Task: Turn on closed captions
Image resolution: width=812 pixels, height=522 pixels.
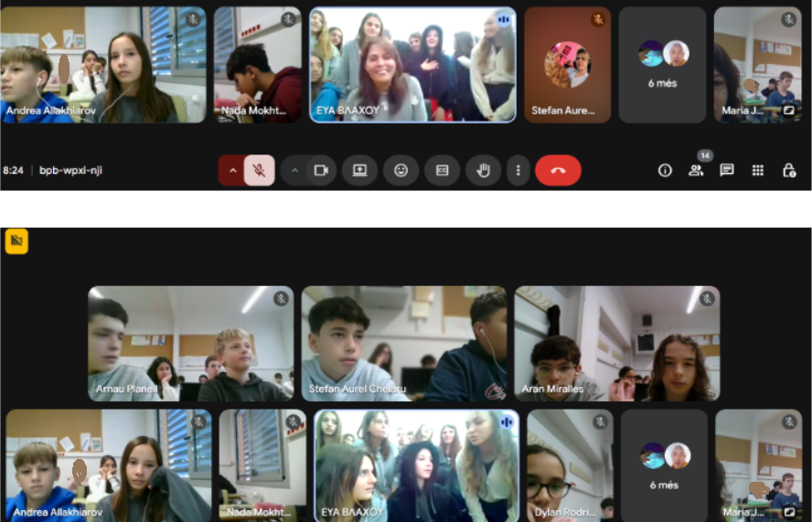Action: [x=442, y=170]
